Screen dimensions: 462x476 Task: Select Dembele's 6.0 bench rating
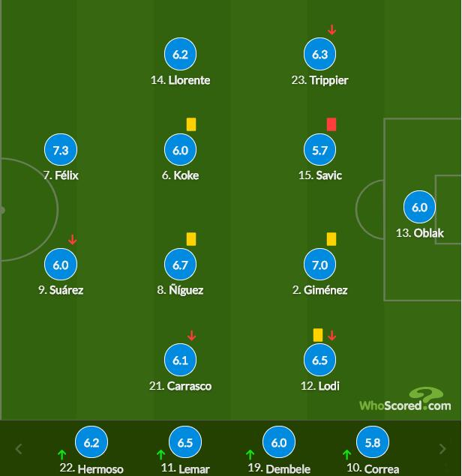[279, 443]
